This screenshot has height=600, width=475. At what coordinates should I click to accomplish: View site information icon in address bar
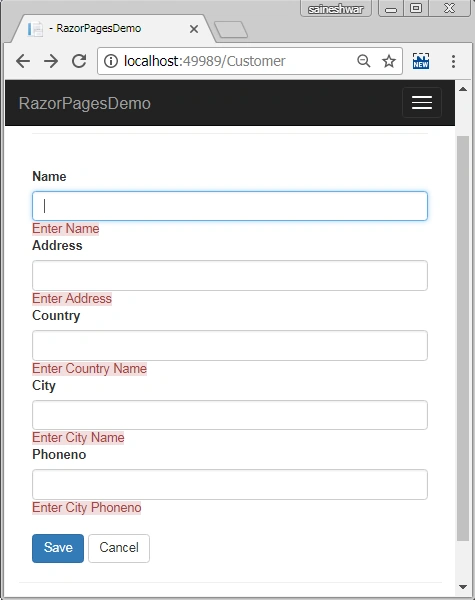tap(111, 61)
